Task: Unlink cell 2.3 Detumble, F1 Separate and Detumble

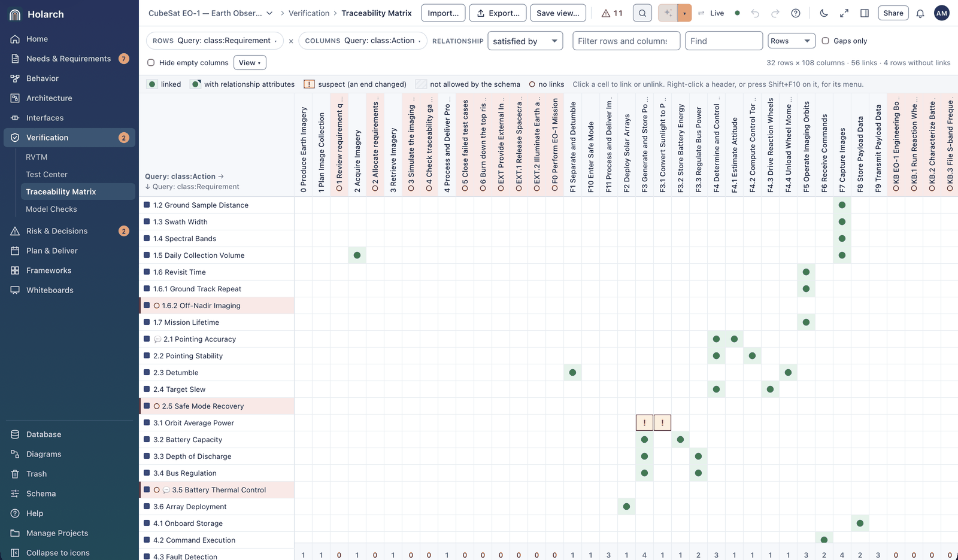Action: tap(572, 373)
